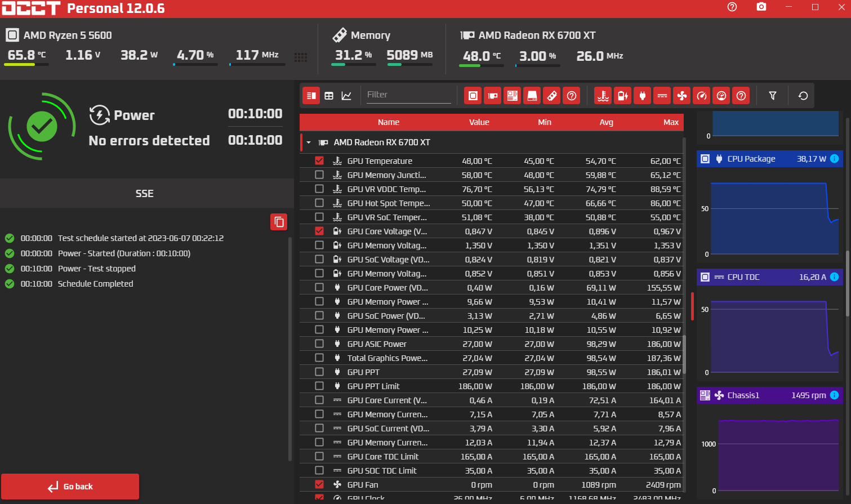Uncheck the GPU Temperature checkbox

point(319,160)
